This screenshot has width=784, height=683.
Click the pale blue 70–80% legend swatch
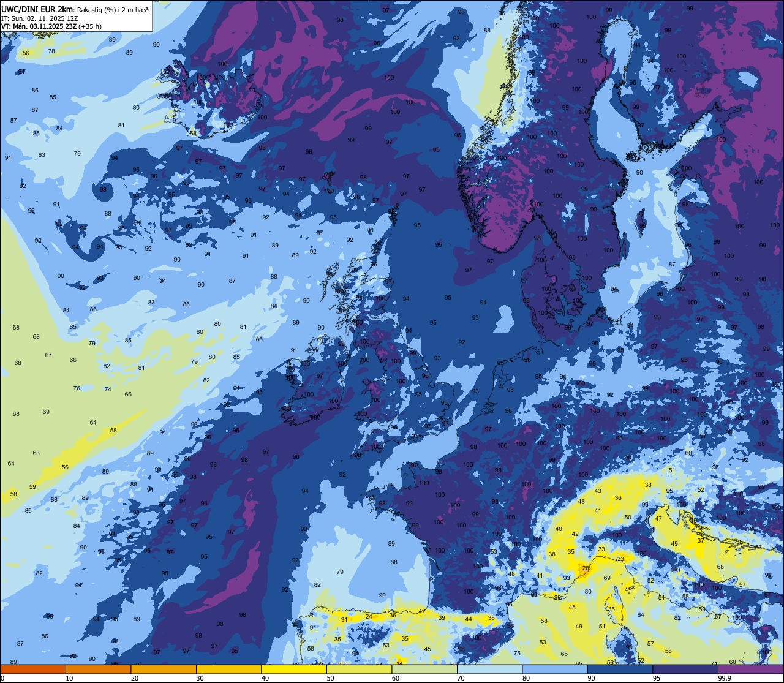[x=489, y=670]
